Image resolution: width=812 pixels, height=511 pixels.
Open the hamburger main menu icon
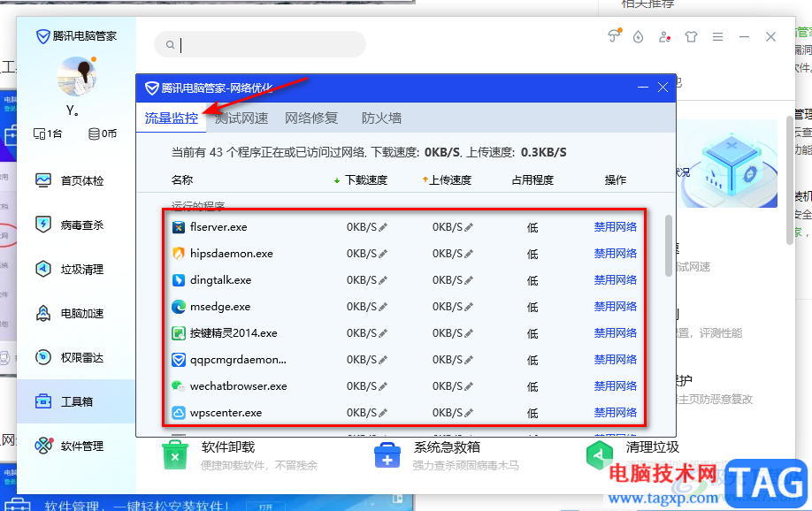pyautogui.click(x=717, y=37)
